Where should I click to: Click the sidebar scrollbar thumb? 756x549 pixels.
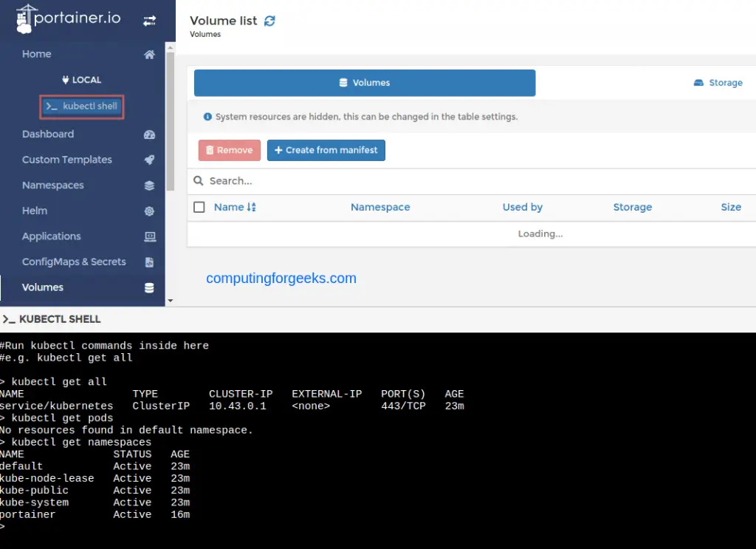pos(171,120)
